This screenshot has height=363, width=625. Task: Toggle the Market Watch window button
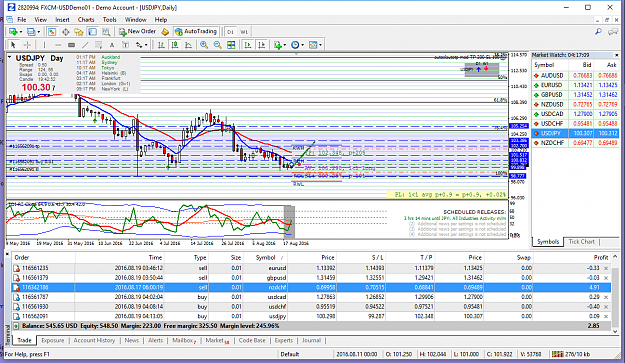pyautogui.click(x=52, y=32)
